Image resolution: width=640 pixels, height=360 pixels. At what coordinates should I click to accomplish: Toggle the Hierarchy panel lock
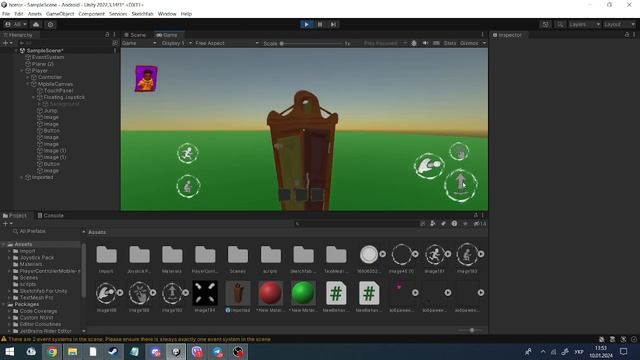[x=107, y=35]
